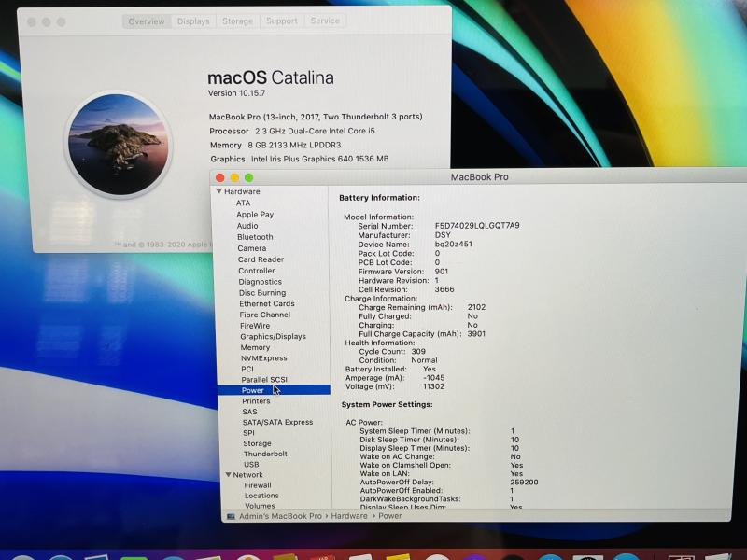The height and width of the screenshot is (560, 747).
Task: Select Storage in the System Information sidebar
Action: tap(257, 443)
